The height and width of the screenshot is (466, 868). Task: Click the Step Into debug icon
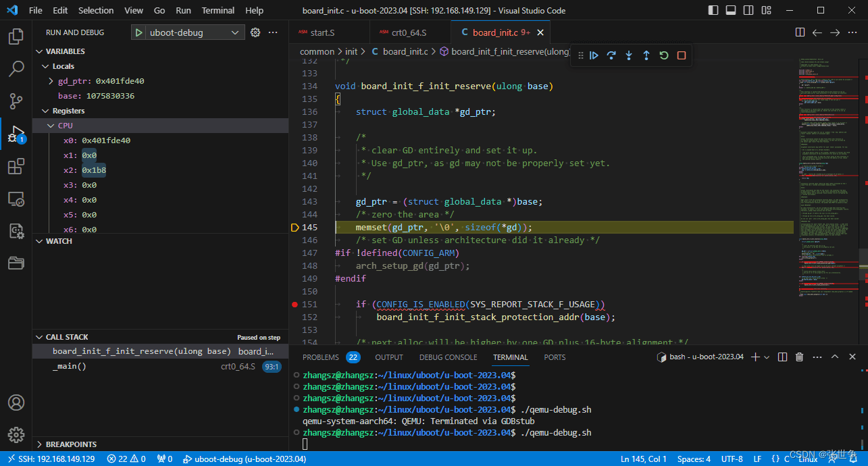[x=629, y=55]
